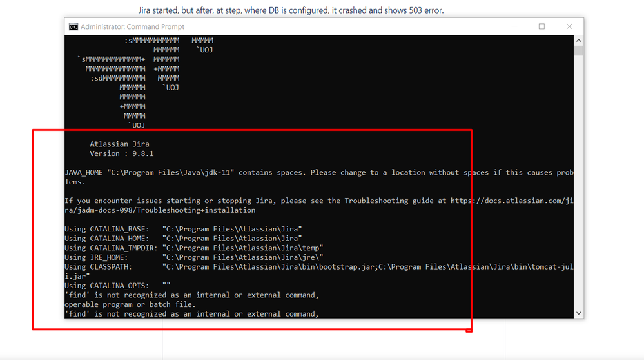This screenshot has width=644, height=363.
Task: Maximize the Command Prompt window
Action: [x=542, y=26]
